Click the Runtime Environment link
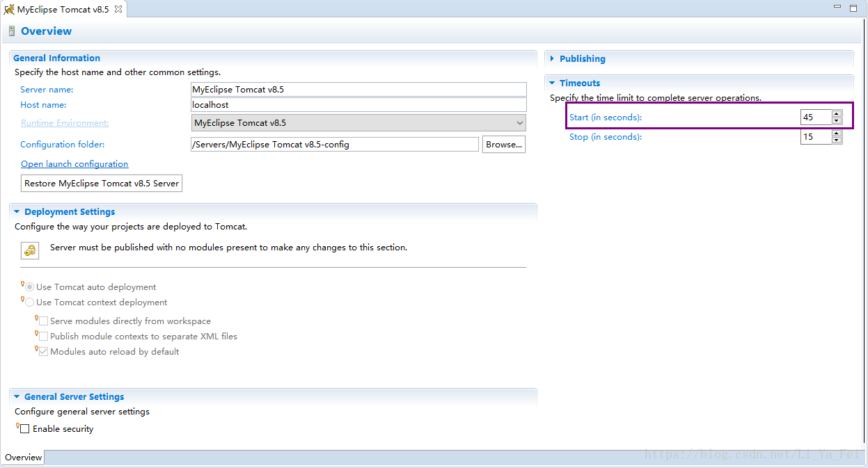Screen dimensions: 868x468 click(x=65, y=123)
